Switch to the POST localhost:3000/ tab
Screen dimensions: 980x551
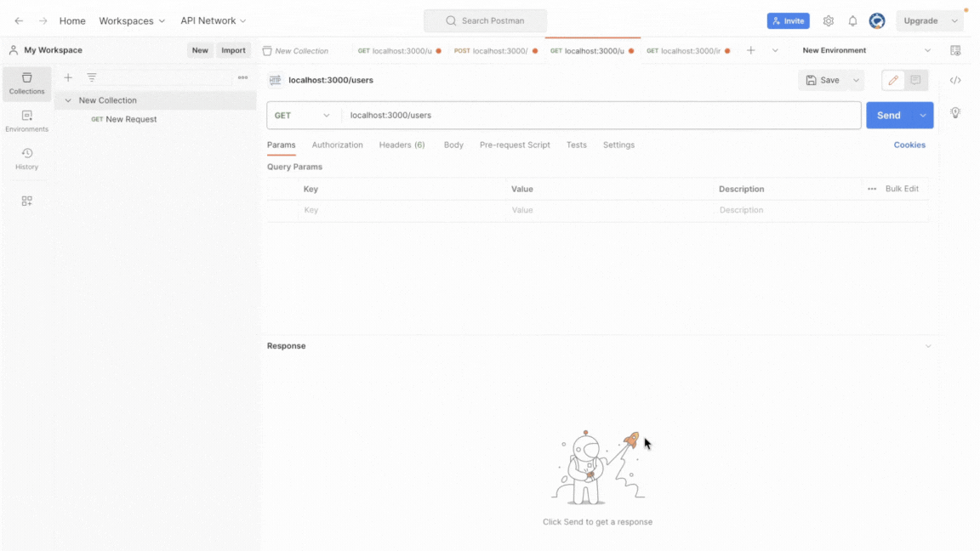[496, 51]
